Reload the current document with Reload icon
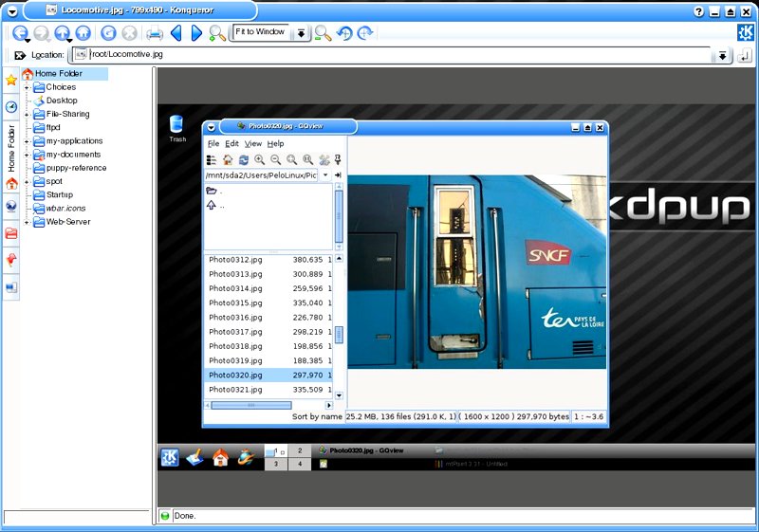The width and height of the screenshot is (759, 532). point(108,33)
